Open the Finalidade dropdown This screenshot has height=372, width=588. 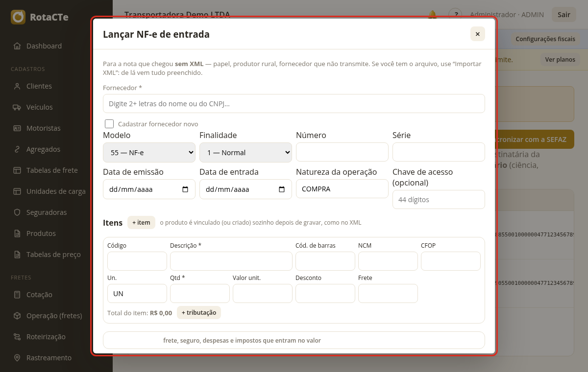click(245, 152)
